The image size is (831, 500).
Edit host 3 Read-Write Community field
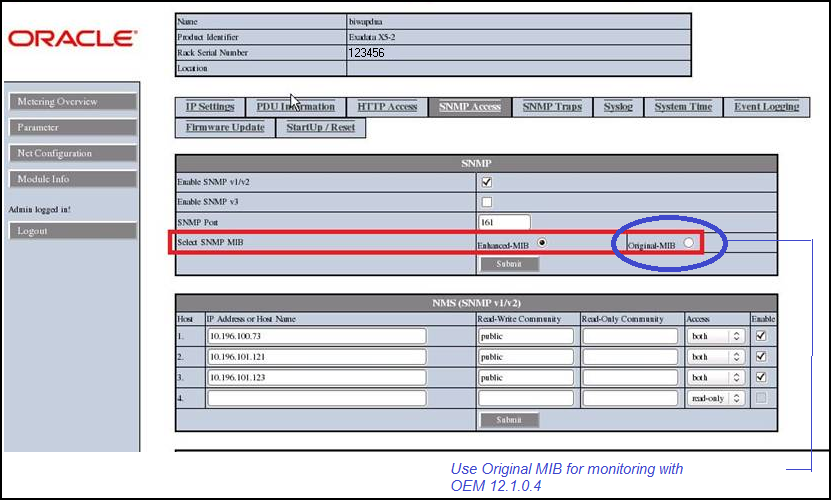point(526,378)
